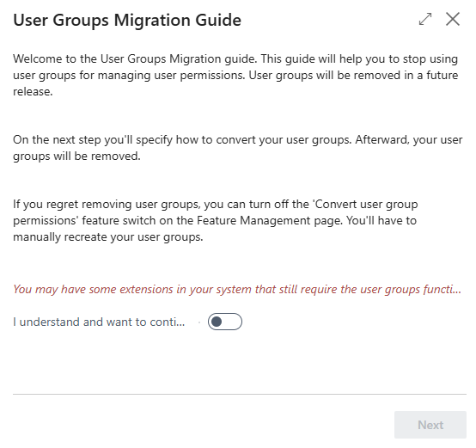Close the User Groups Migration Guide dialog
This screenshot has width=476, height=448.
(453, 19)
